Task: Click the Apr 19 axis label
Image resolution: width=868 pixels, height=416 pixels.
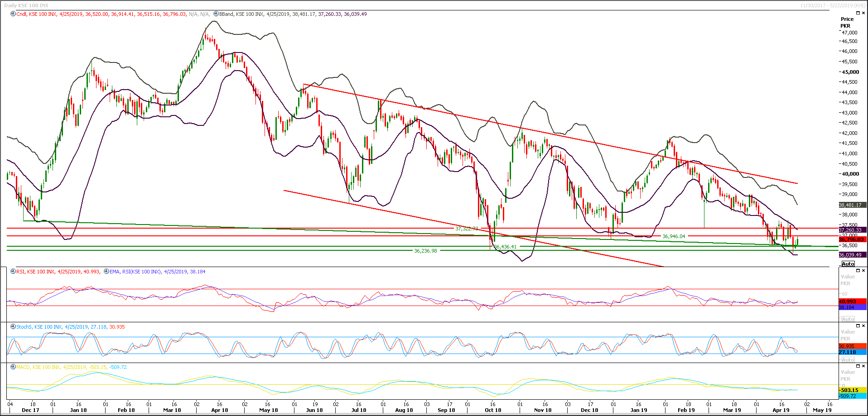Action: click(x=781, y=410)
